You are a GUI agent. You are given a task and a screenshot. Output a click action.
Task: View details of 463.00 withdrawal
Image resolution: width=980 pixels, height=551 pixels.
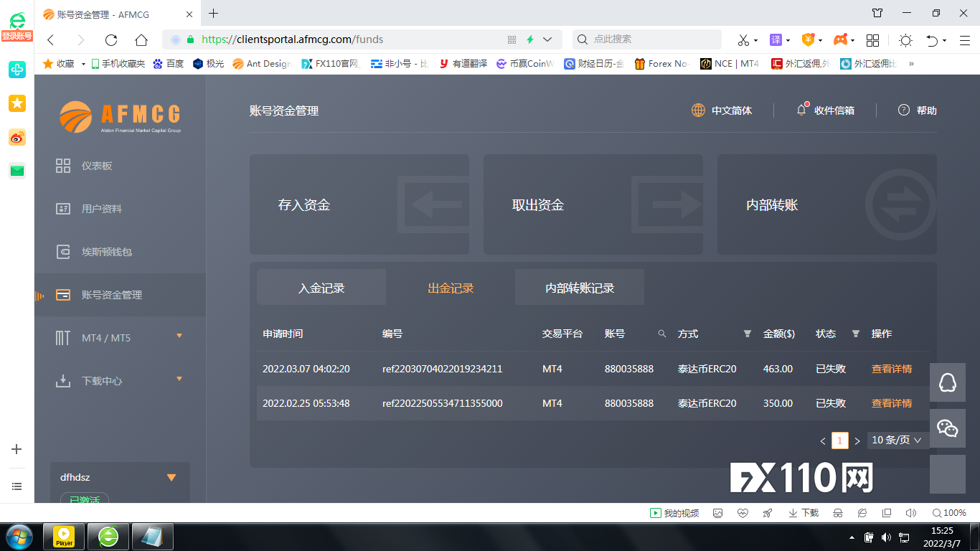[892, 369]
